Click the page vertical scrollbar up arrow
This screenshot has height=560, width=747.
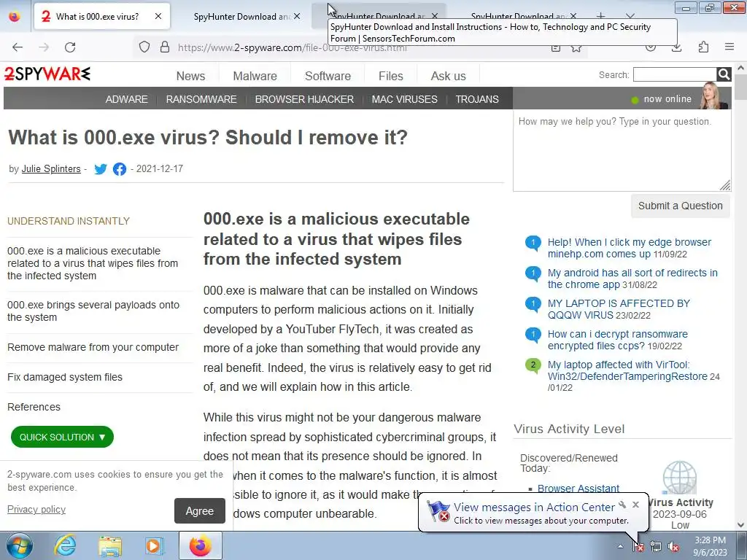tap(741, 68)
